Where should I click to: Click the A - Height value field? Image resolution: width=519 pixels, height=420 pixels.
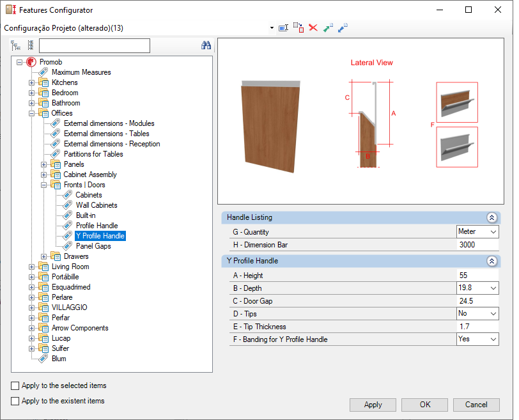click(x=477, y=276)
